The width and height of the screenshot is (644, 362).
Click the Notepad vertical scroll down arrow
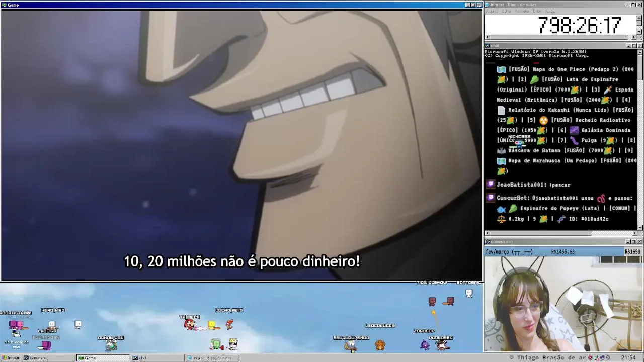click(639, 31)
